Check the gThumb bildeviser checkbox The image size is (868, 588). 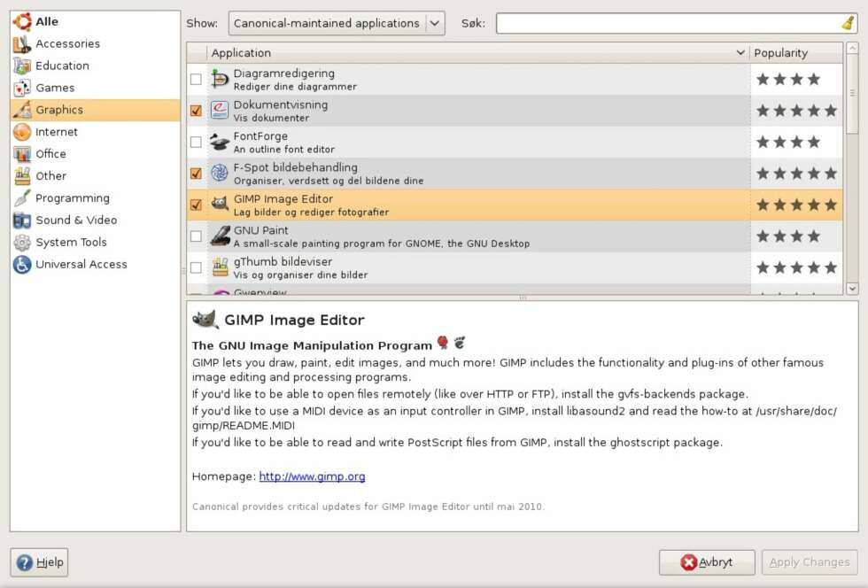click(196, 268)
